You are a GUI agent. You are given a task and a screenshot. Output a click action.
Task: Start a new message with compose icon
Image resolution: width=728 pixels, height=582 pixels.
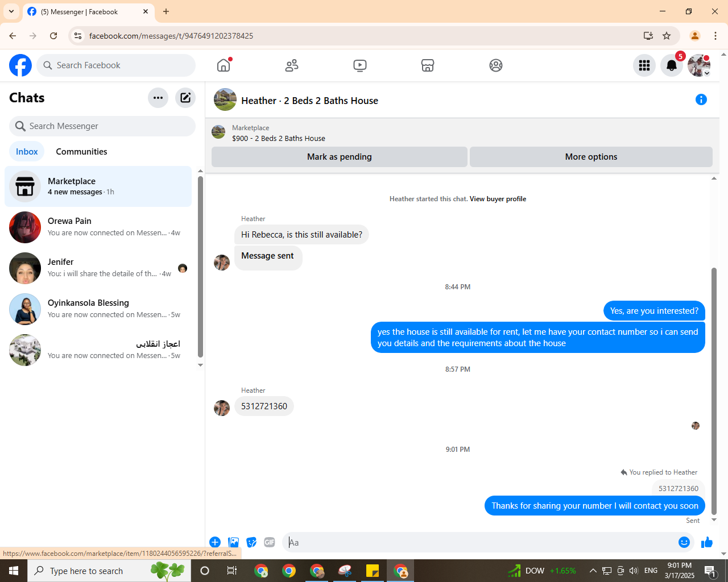coord(185,98)
